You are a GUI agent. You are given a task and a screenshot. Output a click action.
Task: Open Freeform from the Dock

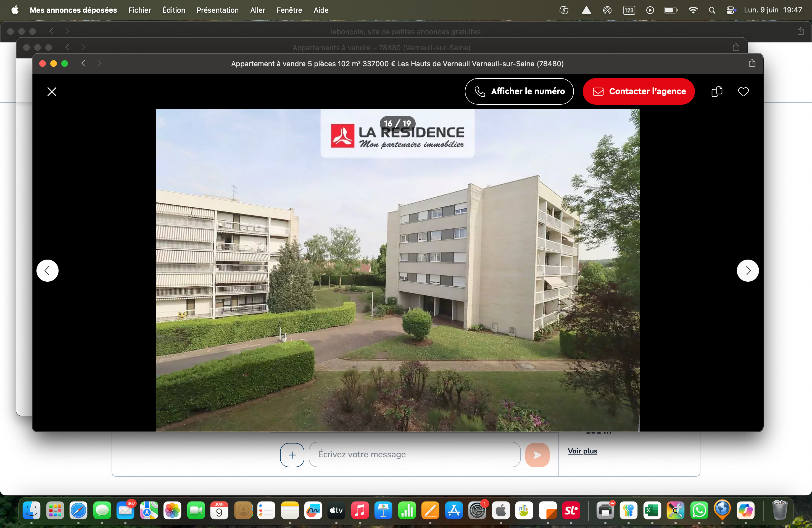pos(313,510)
